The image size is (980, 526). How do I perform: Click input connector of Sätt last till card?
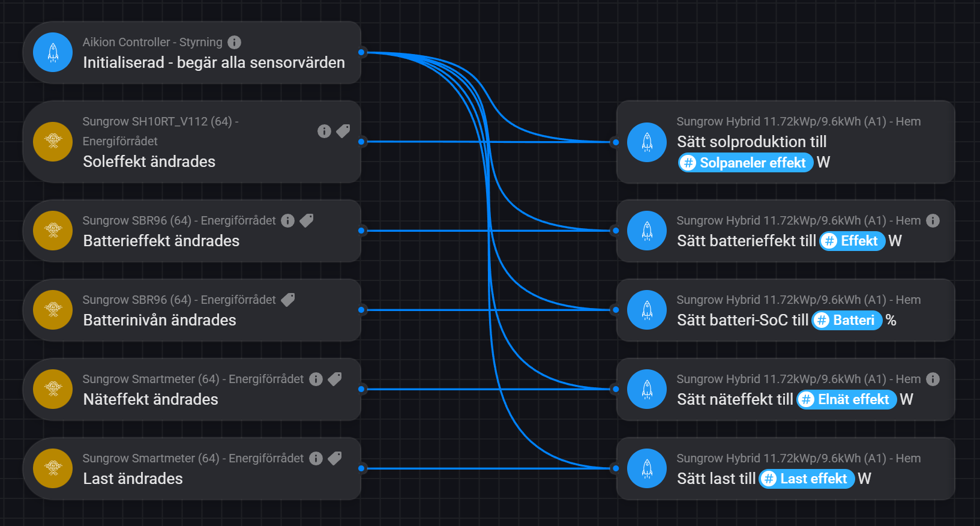coord(616,468)
